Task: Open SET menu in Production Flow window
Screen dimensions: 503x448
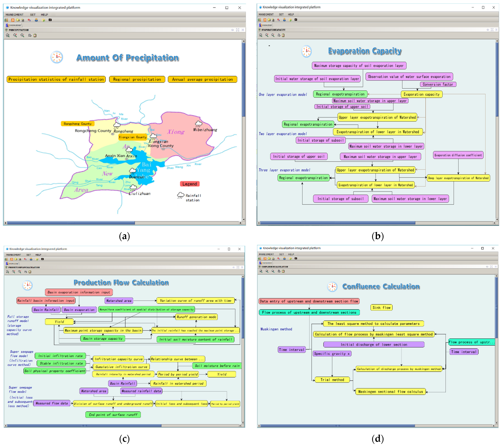Action: coord(29,255)
